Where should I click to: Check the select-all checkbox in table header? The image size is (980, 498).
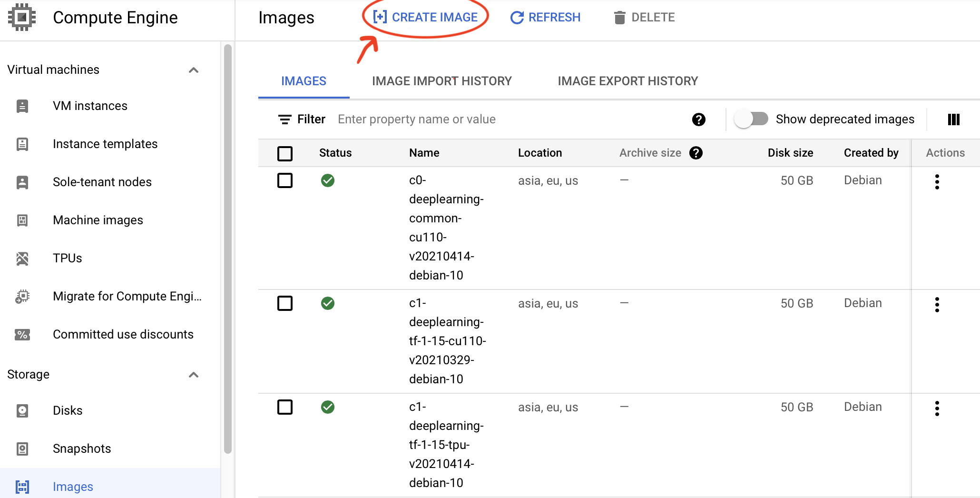coord(285,153)
